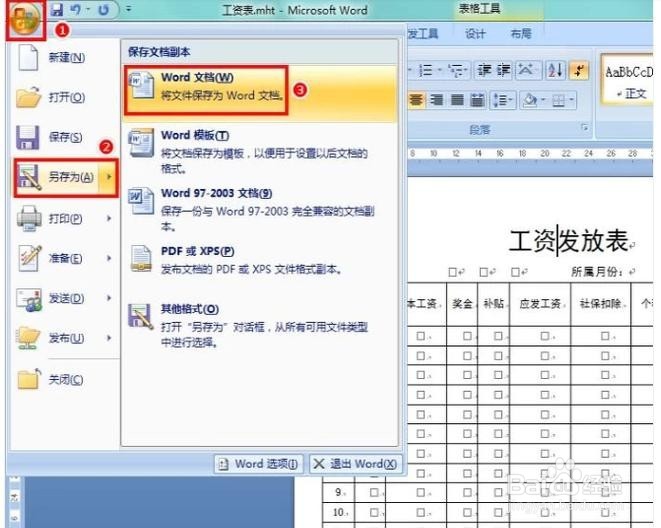The width and height of the screenshot is (661, 528).
Task: Click the Word 文档 document icon
Action: (141, 85)
